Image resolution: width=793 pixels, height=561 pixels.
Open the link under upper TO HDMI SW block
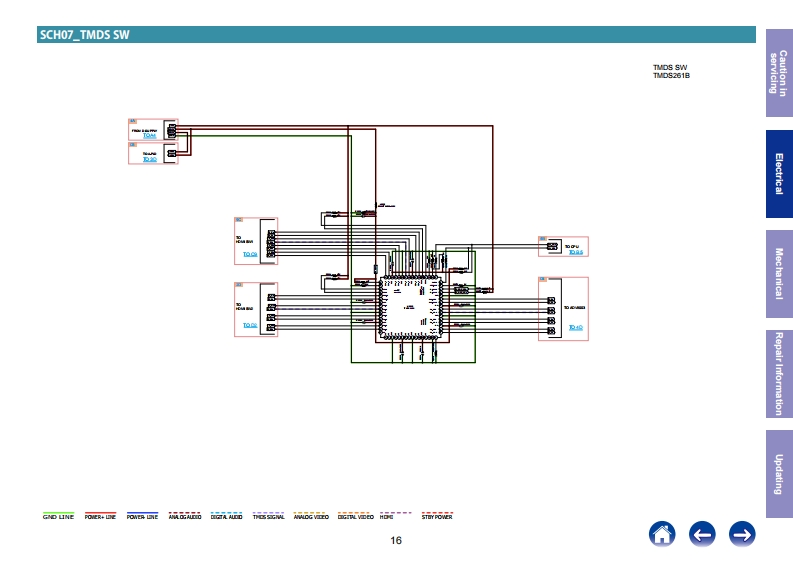[250, 254]
